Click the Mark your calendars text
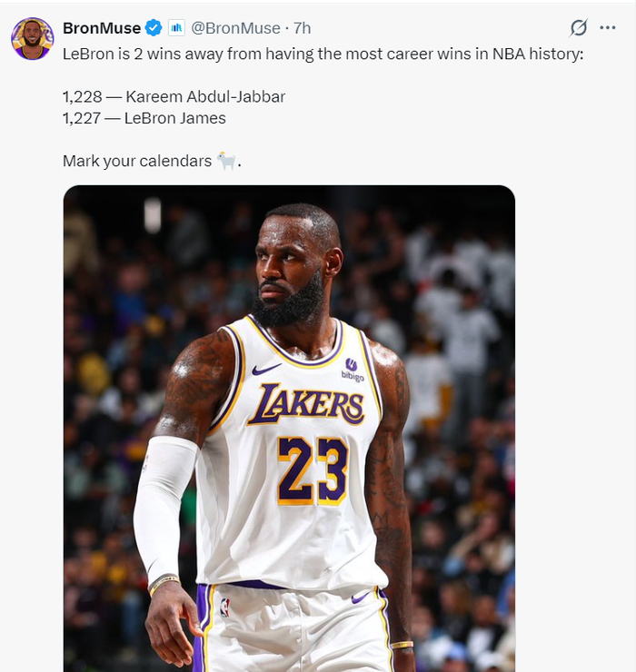This screenshot has height=672, width=636. pyautogui.click(x=136, y=161)
